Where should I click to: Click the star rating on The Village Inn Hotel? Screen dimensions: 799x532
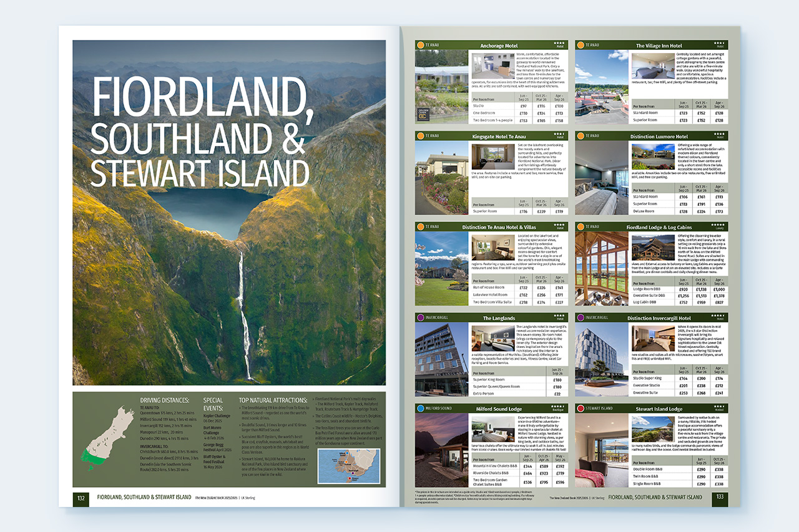(x=719, y=44)
